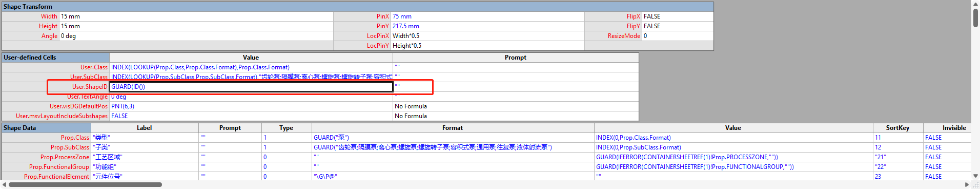
Task: Click the SortKey column header
Action: 898,128
